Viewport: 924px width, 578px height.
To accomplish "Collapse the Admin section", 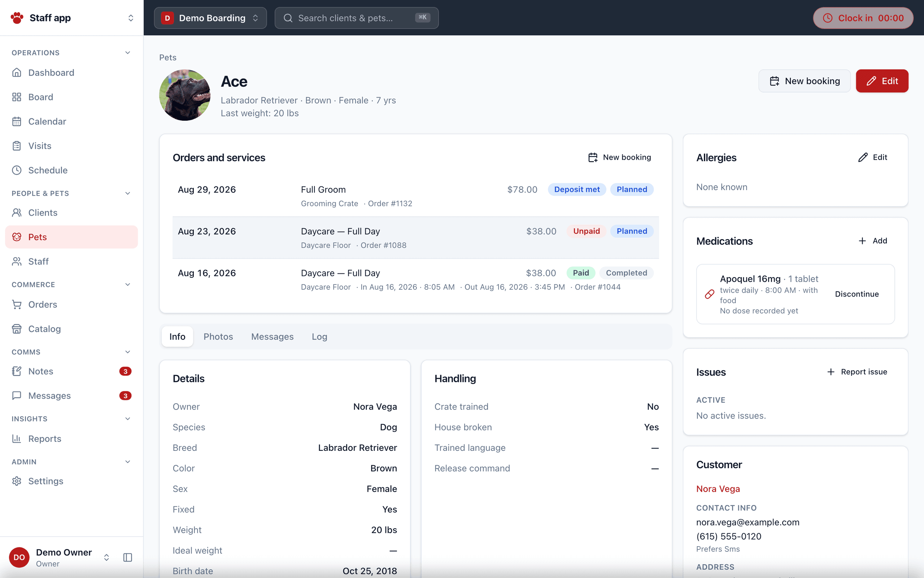I will (128, 462).
